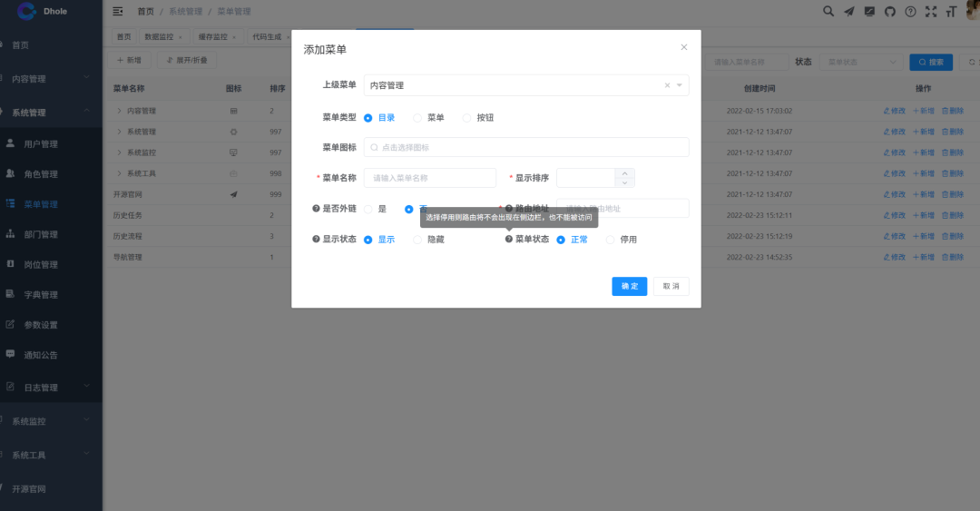Image resolution: width=980 pixels, height=511 pixels.
Task: Click the 路由地址 input field
Action: [x=622, y=208]
